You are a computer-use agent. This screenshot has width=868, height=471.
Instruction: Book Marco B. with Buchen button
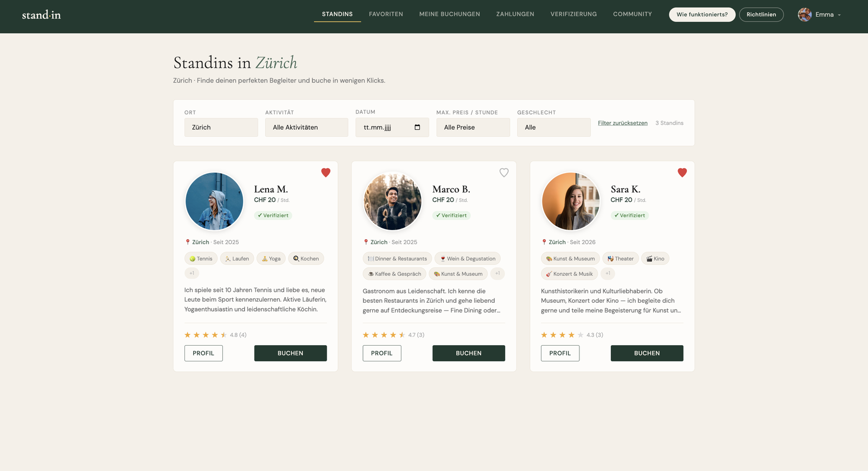(x=469, y=353)
